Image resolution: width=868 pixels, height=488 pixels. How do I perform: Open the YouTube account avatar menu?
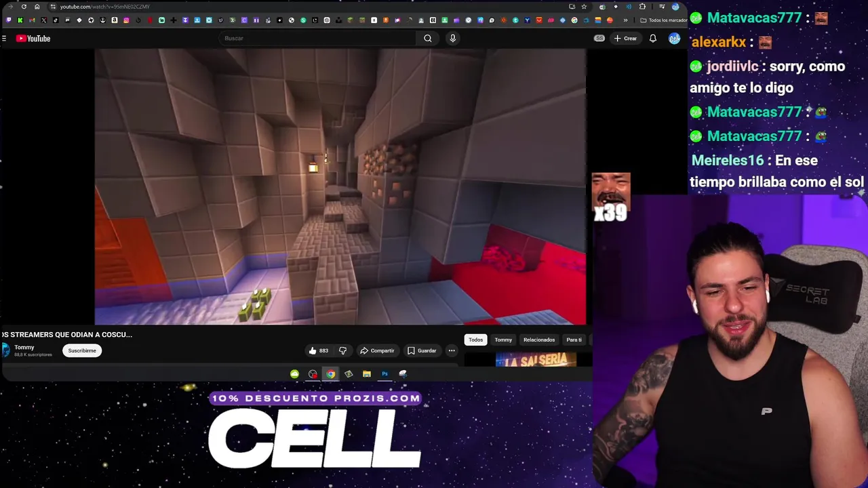[674, 39]
